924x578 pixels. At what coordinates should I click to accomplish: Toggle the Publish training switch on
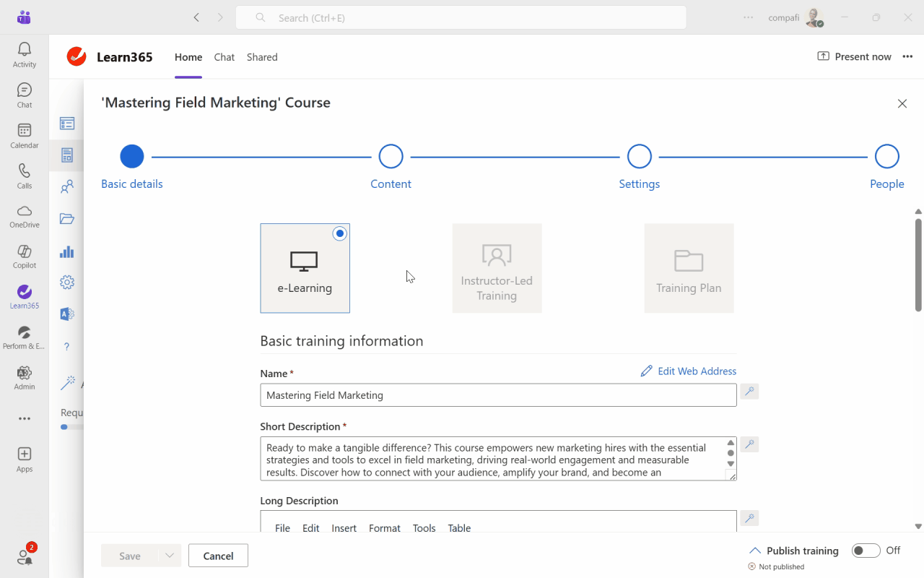(866, 551)
